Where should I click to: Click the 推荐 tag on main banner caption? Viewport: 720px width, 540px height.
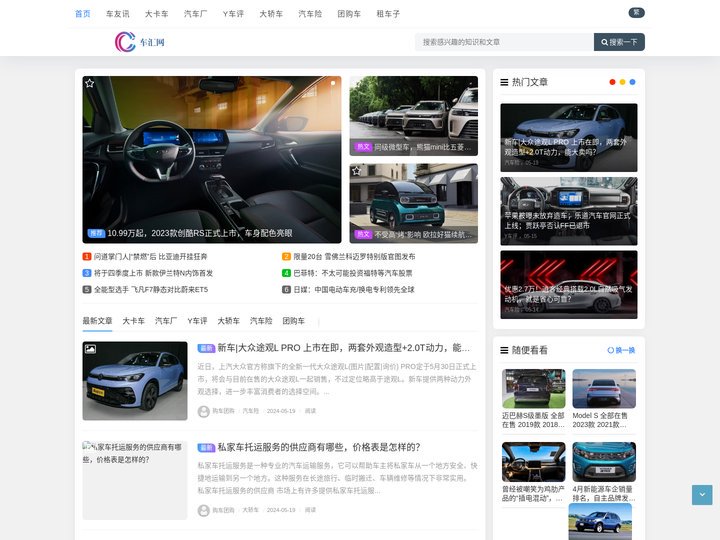pyautogui.click(x=96, y=233)
